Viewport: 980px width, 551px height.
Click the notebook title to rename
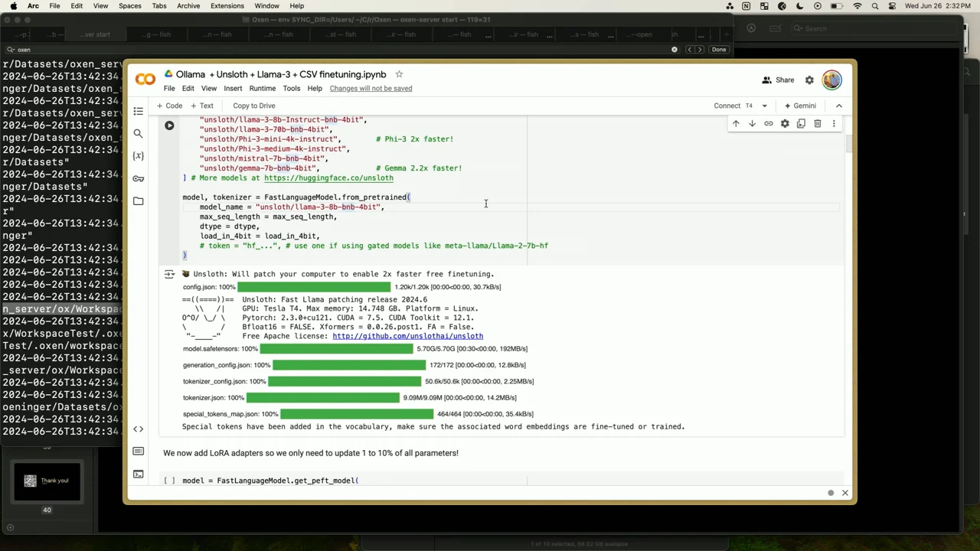point(281,74)
